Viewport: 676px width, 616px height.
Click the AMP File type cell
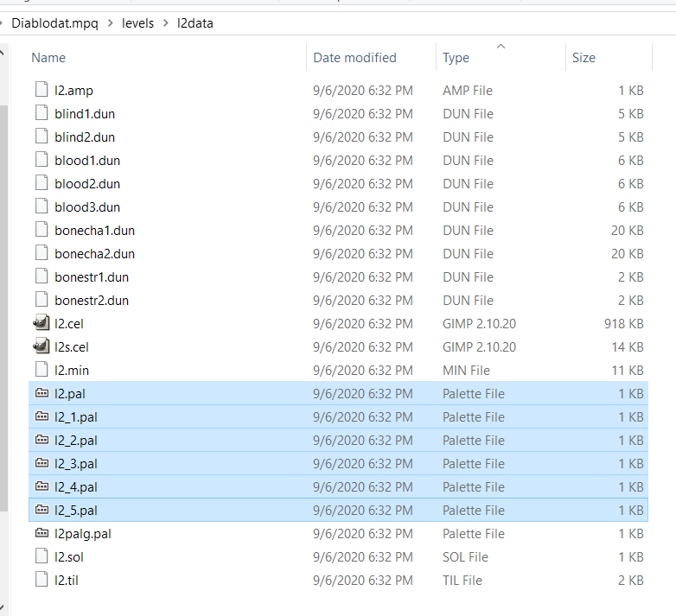[468, 91]
